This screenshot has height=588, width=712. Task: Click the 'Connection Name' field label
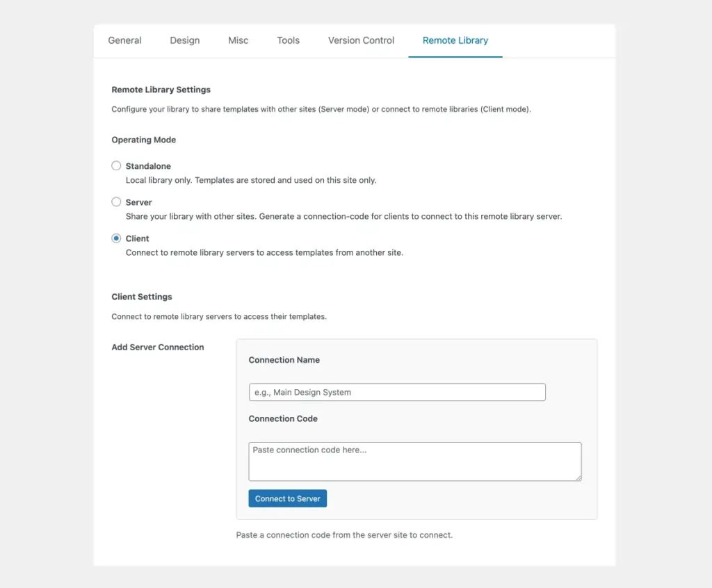(x=284, y=360)
